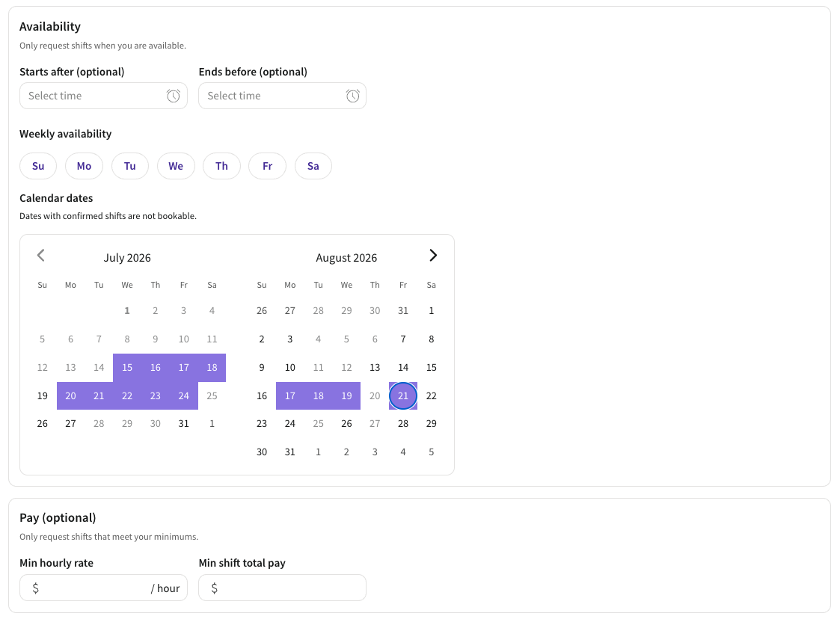
Task: Deselect August 19 in the calendar
Action: 346,395
